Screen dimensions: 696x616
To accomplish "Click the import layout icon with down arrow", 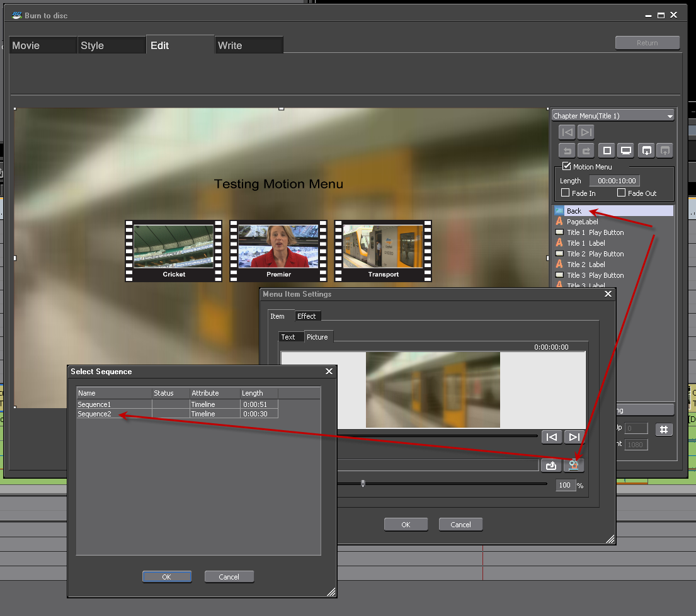I will pos(646,151).
